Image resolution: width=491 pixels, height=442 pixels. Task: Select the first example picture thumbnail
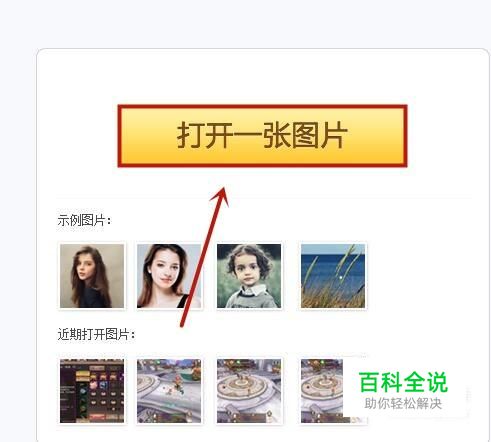click(x=92, y=276)
